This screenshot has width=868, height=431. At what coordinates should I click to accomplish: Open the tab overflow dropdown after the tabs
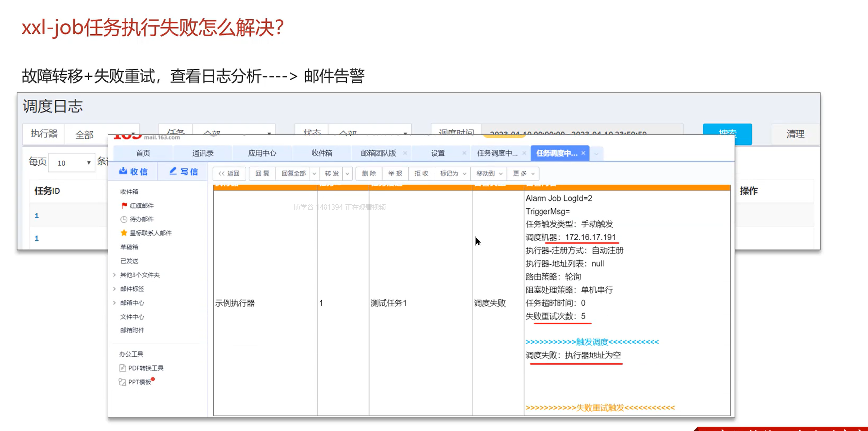tap(596, 153)
